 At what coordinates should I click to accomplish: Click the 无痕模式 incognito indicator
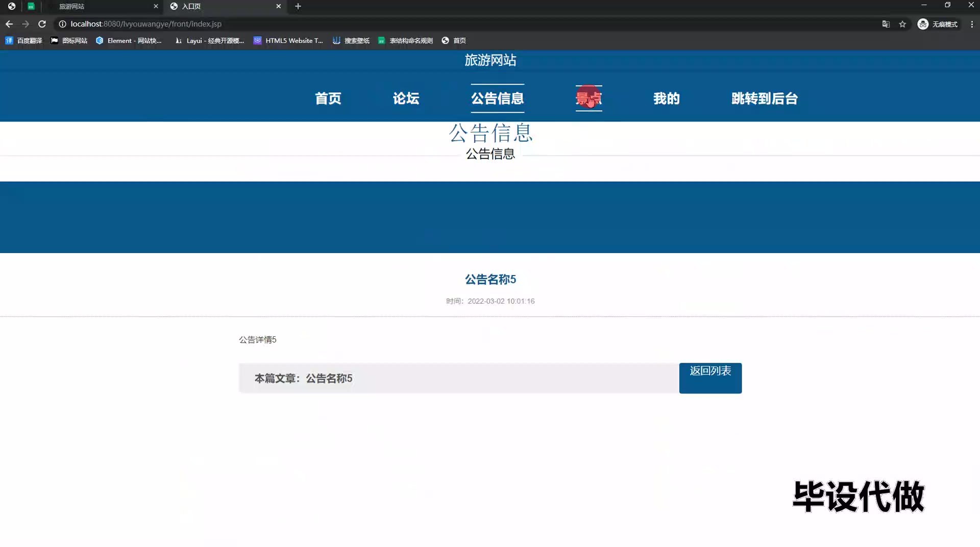(938, 24)
